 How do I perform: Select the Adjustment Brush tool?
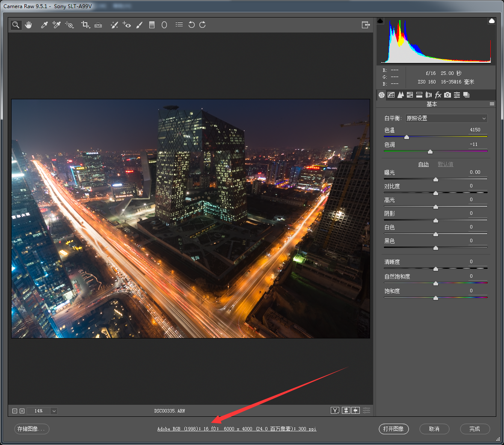point(139,25)
